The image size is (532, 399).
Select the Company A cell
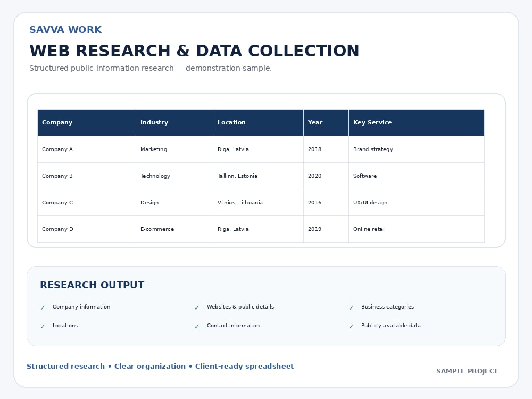[87, 149]
